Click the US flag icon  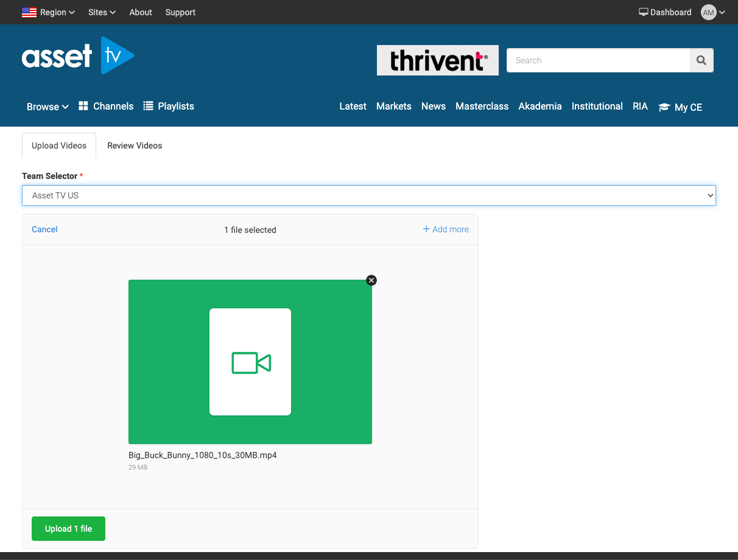(x=29, y=12)
